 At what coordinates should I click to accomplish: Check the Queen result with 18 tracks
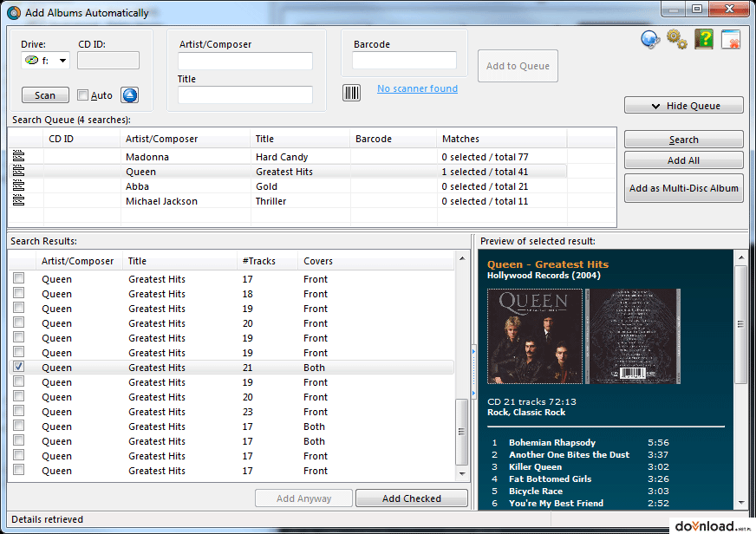[19, 292]
